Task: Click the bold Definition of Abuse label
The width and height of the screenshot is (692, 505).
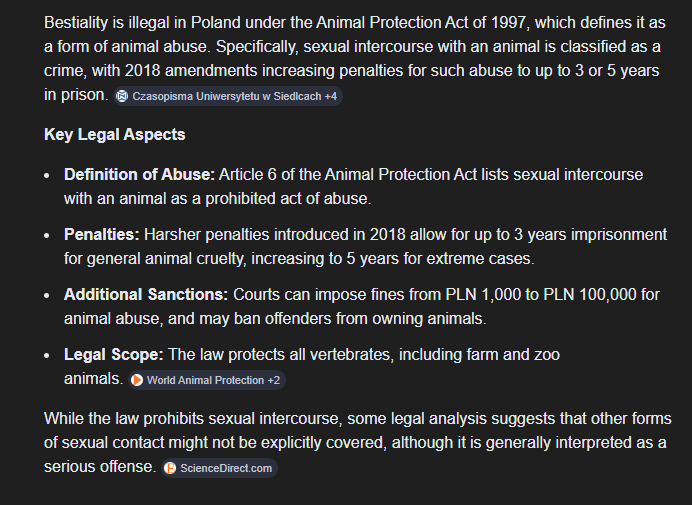Action: point(139,174)
